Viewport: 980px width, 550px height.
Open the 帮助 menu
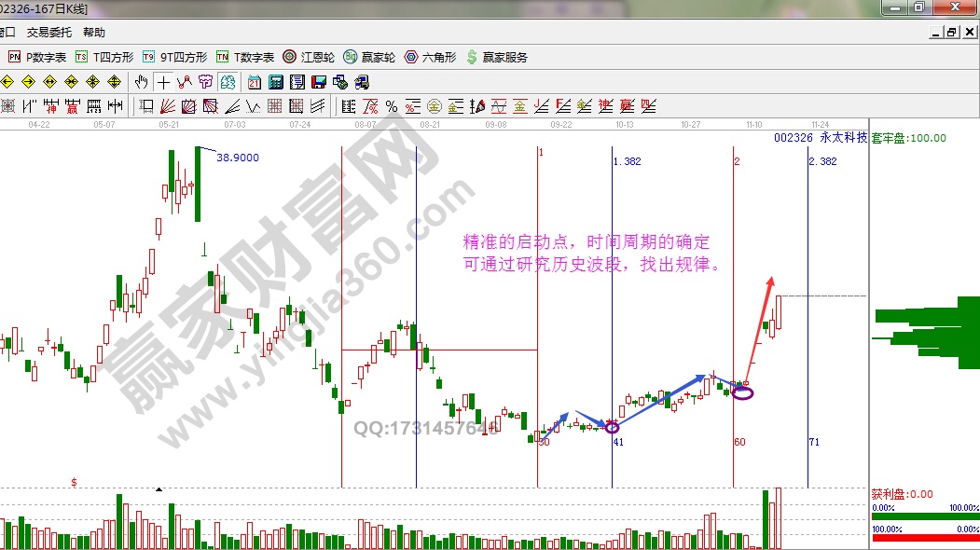(x=94, y=32)
